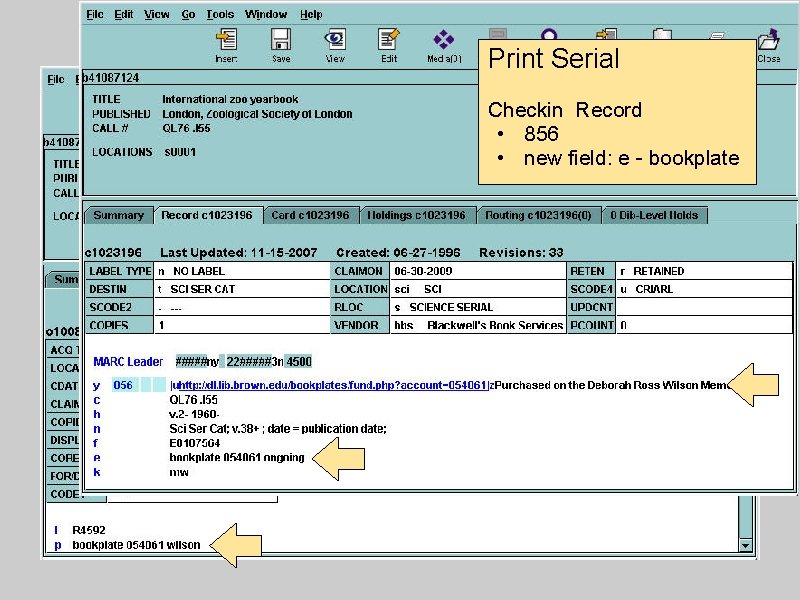Click the bookplate 054061 ongoing field
The image size is (800, 600).
coord(237,458)
